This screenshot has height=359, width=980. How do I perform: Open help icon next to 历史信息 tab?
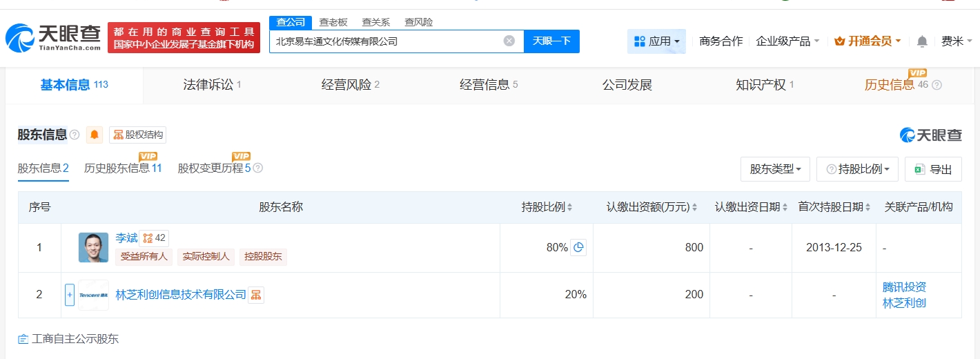pyautogui.click(x=937, y=85)
